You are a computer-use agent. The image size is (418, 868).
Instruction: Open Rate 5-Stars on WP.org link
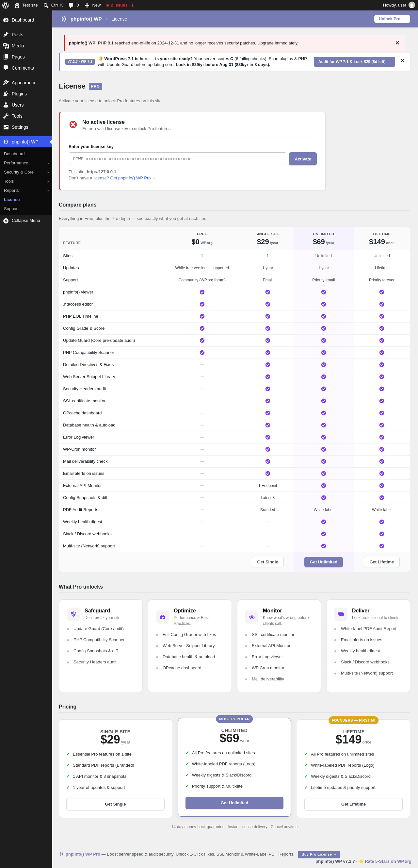pyautogui.click(x=388, y=861)
